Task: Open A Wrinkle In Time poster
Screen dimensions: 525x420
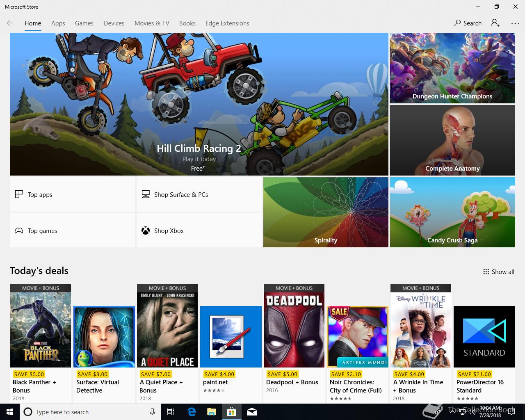Action: tap(421, 326)
